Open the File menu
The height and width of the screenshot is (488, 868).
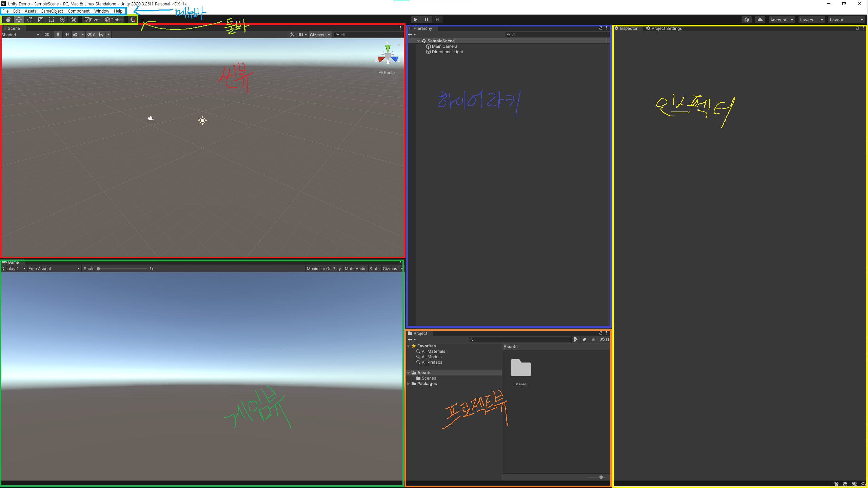pyautogui.click(x=5, y=11)
